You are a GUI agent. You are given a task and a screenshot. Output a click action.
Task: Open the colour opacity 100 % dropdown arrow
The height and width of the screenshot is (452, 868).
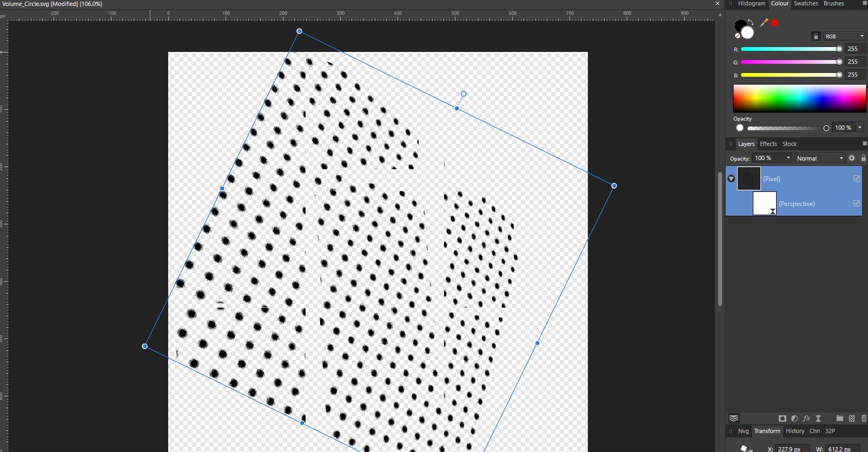click(x=860, y=128)
